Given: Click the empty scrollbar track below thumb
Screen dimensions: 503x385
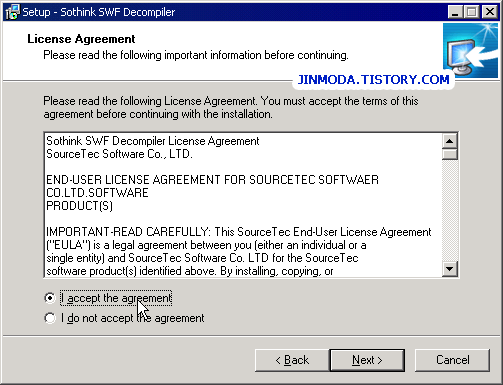Looking at the screenshot, I should [x=450, y=211].
